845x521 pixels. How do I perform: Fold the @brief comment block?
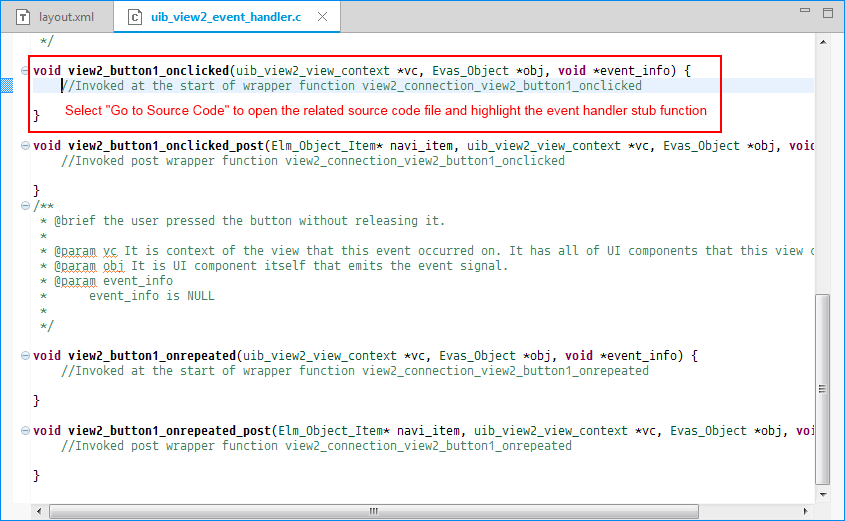point(24,206)
